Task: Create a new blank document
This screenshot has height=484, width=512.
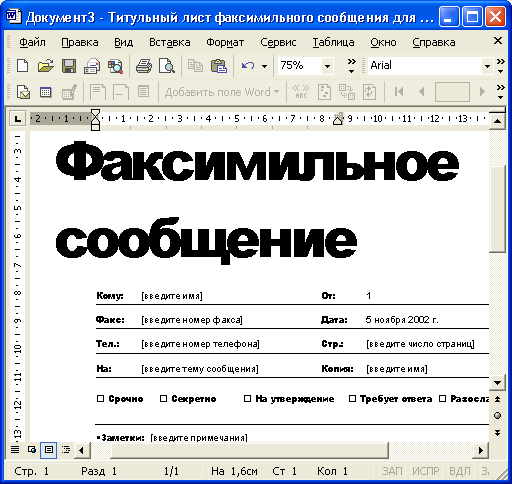Action: (22, 66)
